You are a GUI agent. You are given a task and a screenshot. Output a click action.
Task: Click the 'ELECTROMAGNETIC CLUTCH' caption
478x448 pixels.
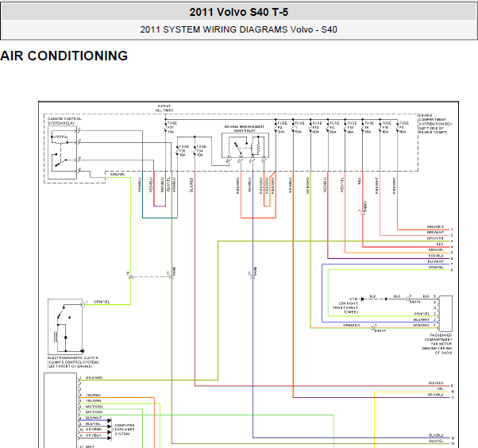(x=73, y=362)
